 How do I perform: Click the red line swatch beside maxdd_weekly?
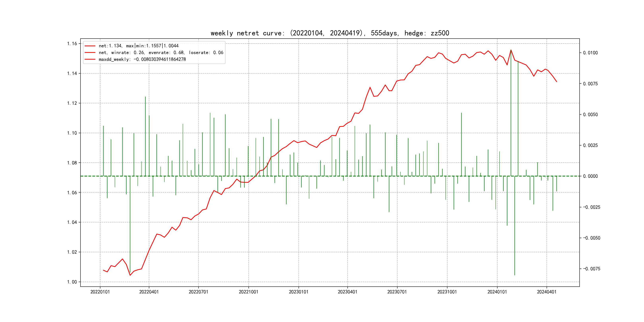(x=90, y=59)
